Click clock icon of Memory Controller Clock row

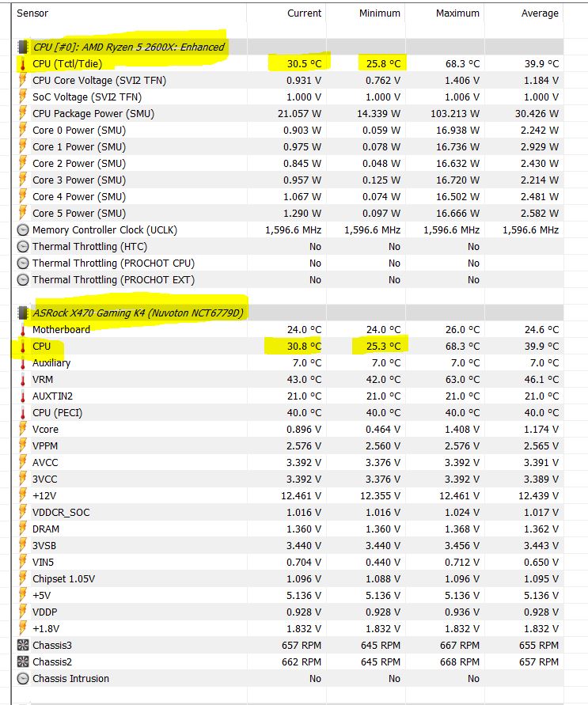22,230
